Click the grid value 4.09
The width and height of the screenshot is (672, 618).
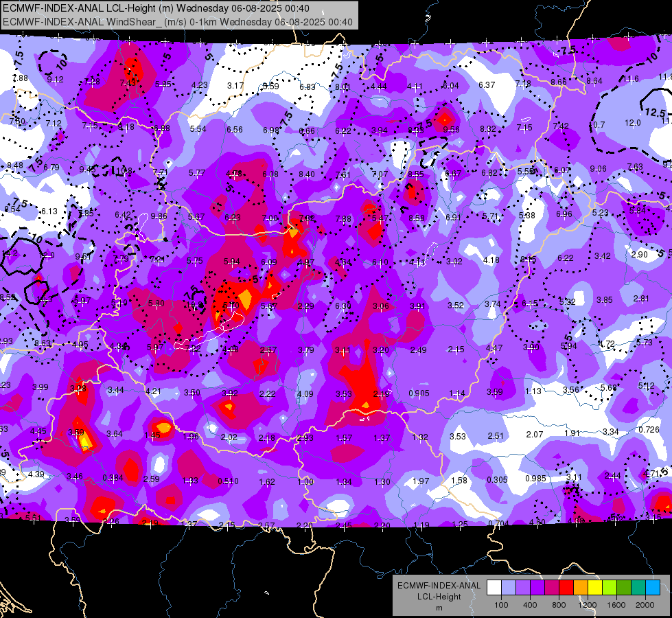(x=305, y=393)
